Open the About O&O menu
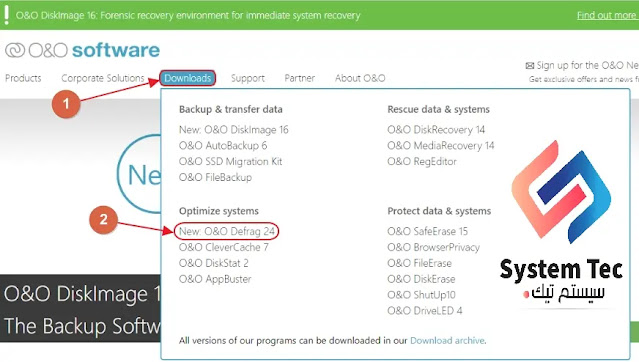The image size is (639, 362). [x=360, y=78]
